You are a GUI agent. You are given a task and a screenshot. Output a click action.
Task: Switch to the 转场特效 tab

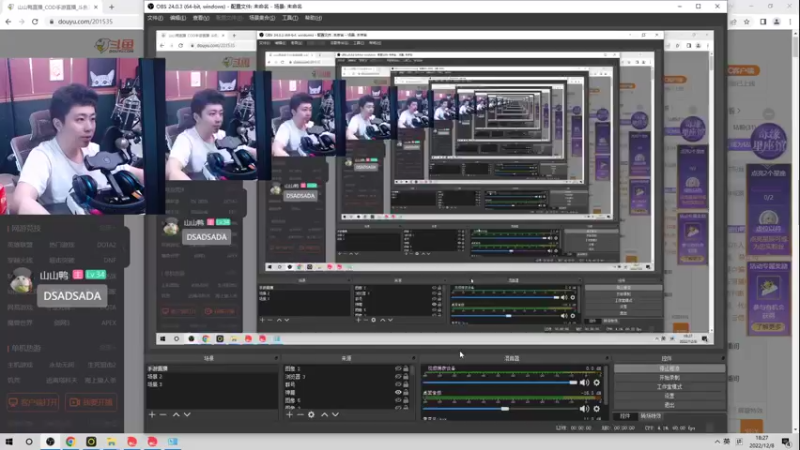(651, 416)
